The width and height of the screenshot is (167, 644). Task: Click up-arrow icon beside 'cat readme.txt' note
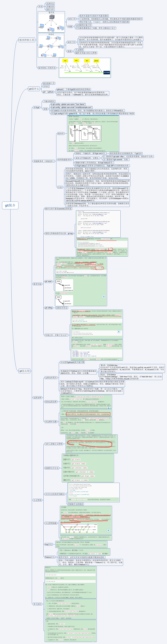tap(119, 332)
